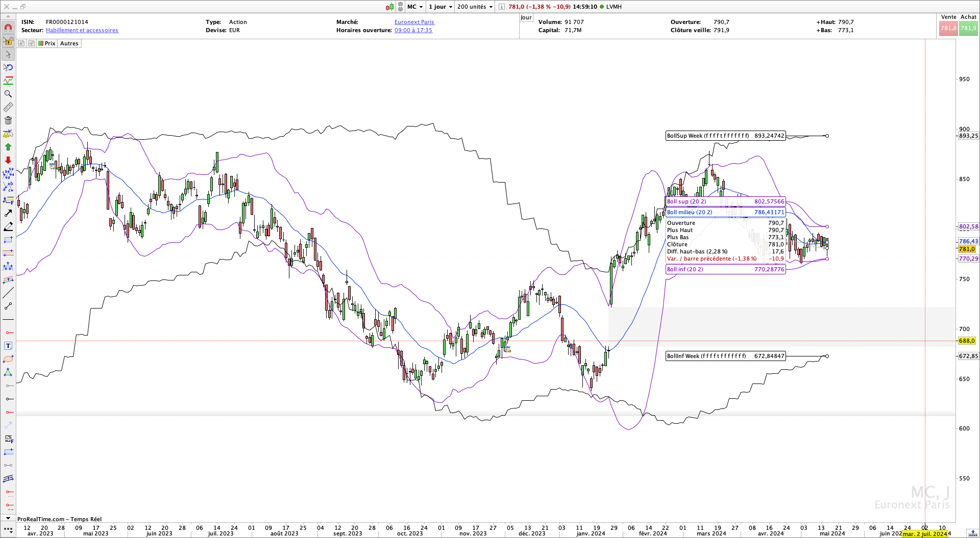Click the Prix panel button
This screenshot has height=538, width=980.
click(x=47, y=43)
